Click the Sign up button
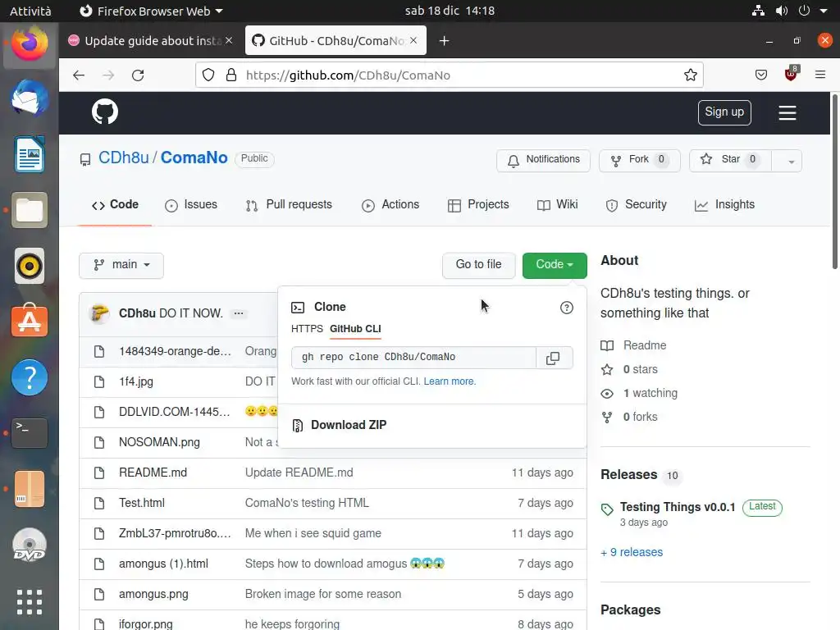 (x=724, y=112)
